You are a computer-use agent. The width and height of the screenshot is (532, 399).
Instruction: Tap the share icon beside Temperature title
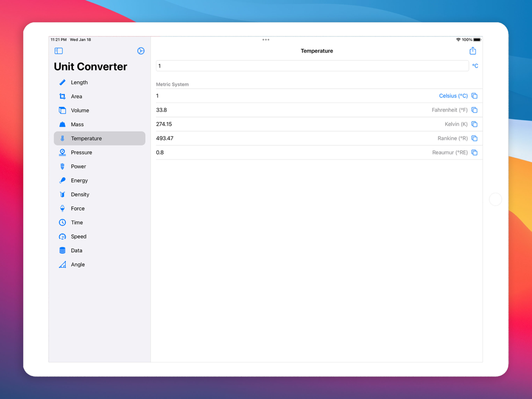click(x=472, y=51)
